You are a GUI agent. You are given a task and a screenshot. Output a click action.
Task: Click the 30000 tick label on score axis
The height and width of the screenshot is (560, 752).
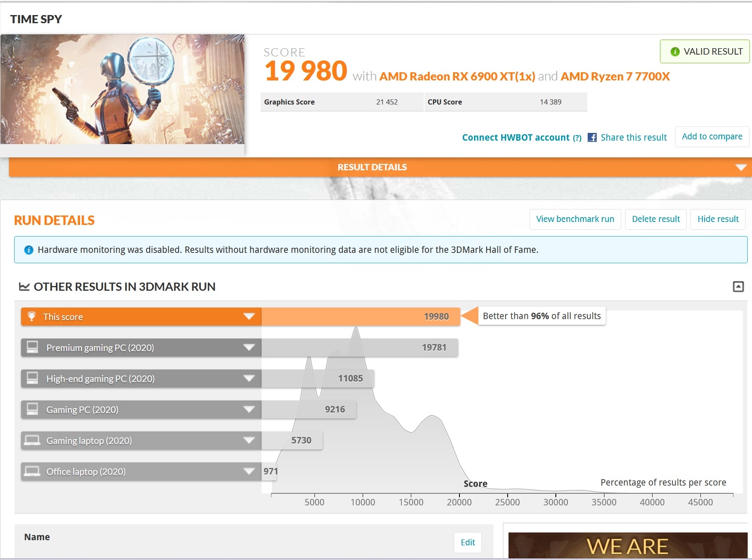pos(556,502)
